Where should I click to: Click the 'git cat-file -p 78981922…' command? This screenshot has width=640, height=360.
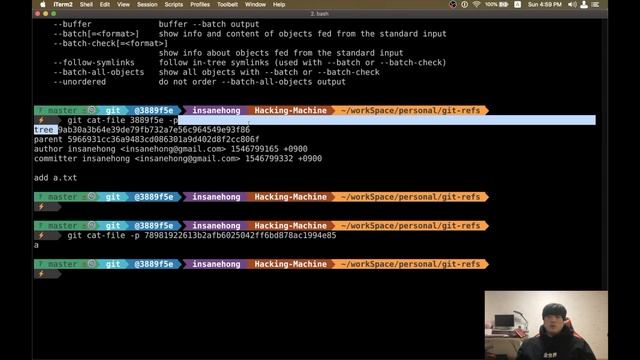(x=202, y=236)
